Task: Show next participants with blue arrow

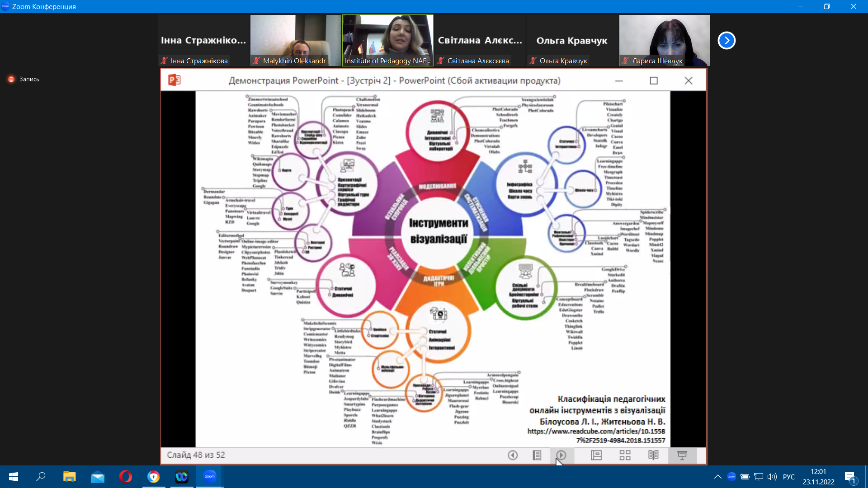Action: [726, 41]
